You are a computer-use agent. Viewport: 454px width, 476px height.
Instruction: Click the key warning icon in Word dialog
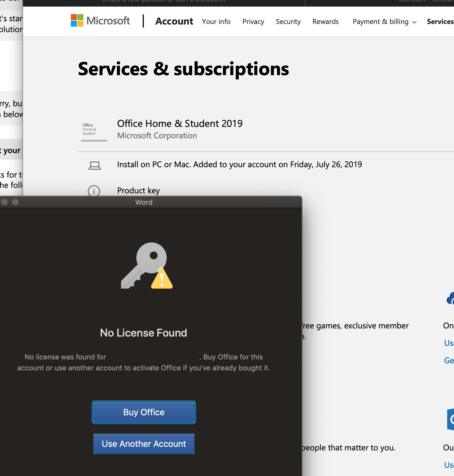pyautogui.click(x=147, y=266)
